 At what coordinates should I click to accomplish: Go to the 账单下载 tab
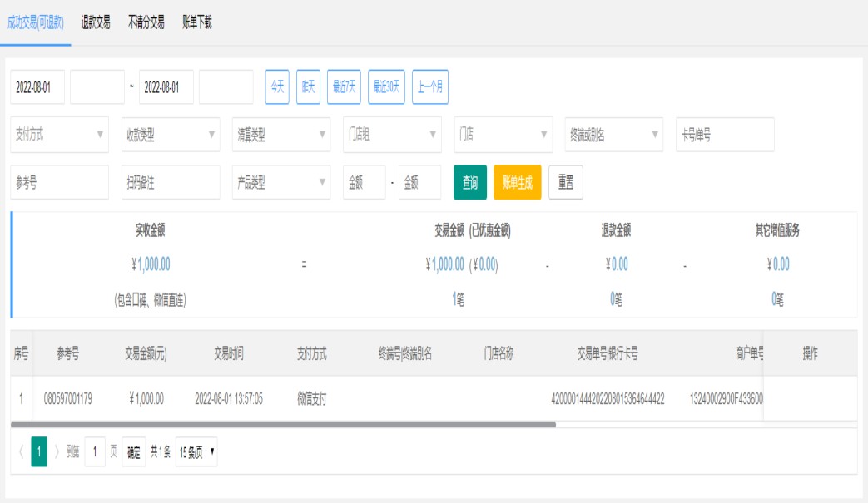point(197,22)
